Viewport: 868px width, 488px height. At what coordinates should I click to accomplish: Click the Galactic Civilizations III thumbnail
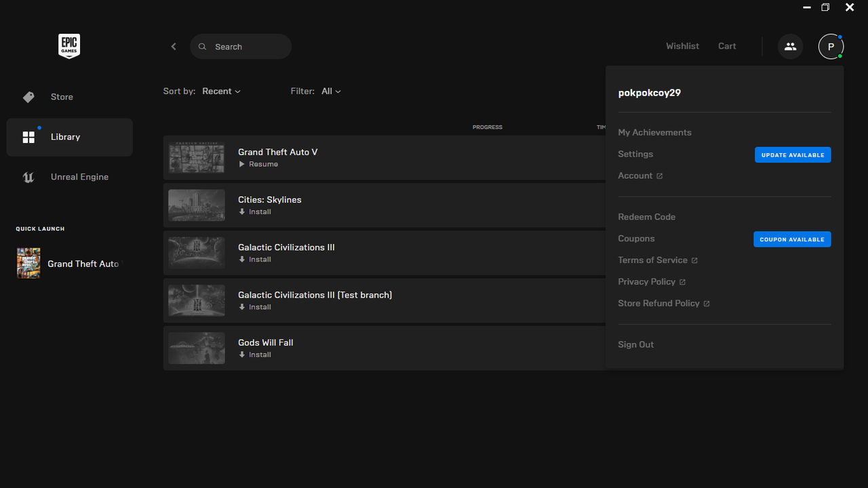tap(197, 253)
